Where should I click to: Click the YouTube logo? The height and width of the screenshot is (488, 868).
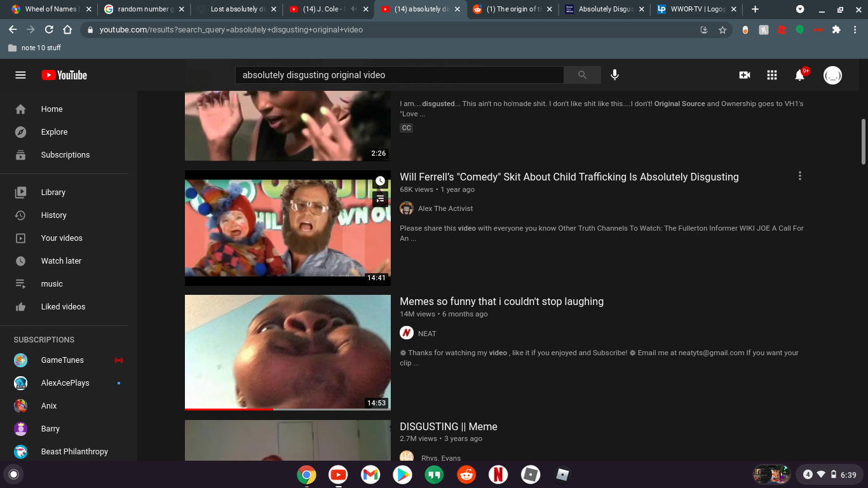coord(64,75)
